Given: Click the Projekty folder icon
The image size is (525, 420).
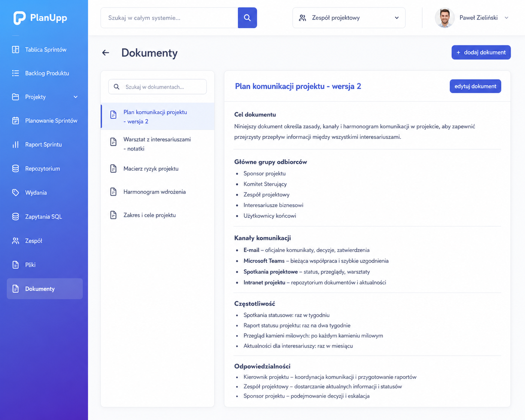Looking at the screenshot, I should [x=15, y=97].
